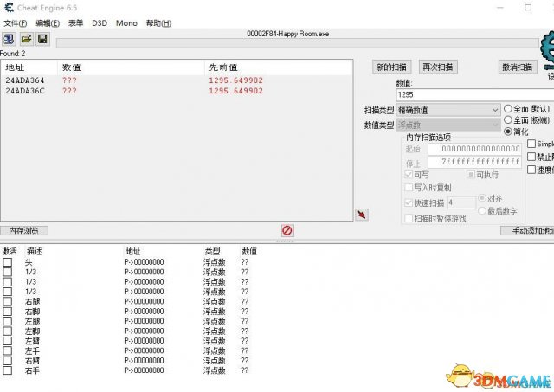554x392 pixels.
Task: Activate the 左腿 entry checkbox
Action: (x=8, y=321)
